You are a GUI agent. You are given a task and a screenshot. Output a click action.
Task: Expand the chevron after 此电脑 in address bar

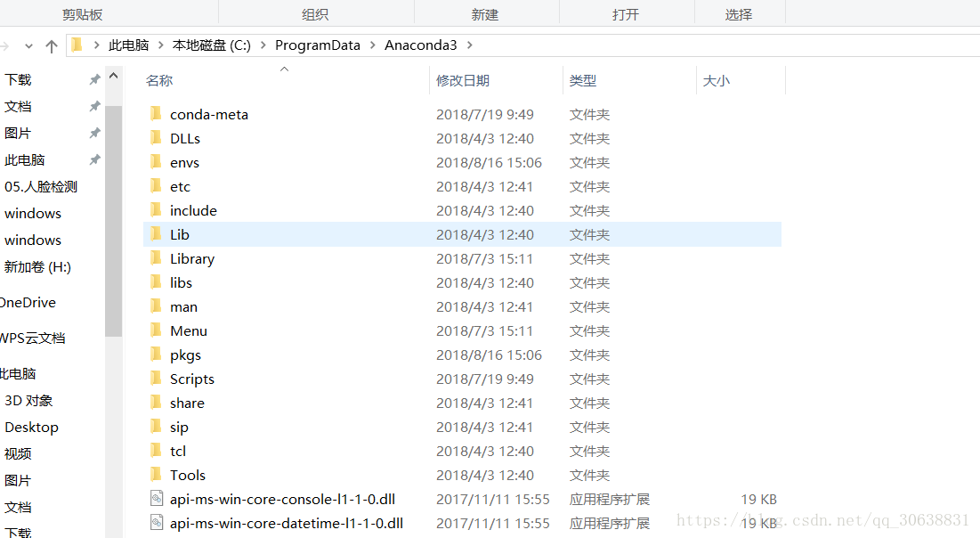[x=160, y=45]
